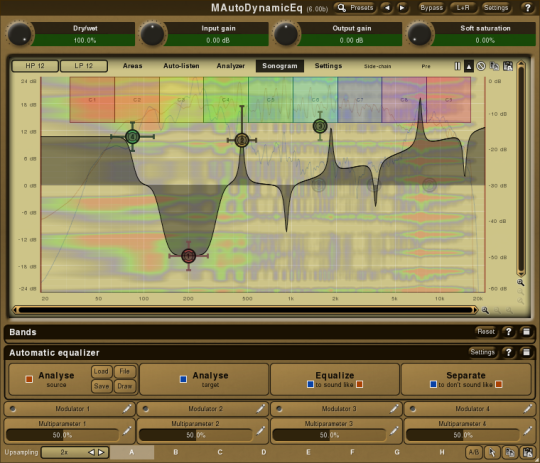Copy the EQ graph settings
Viewport: 540px width, 463px height.
(495, 66)
